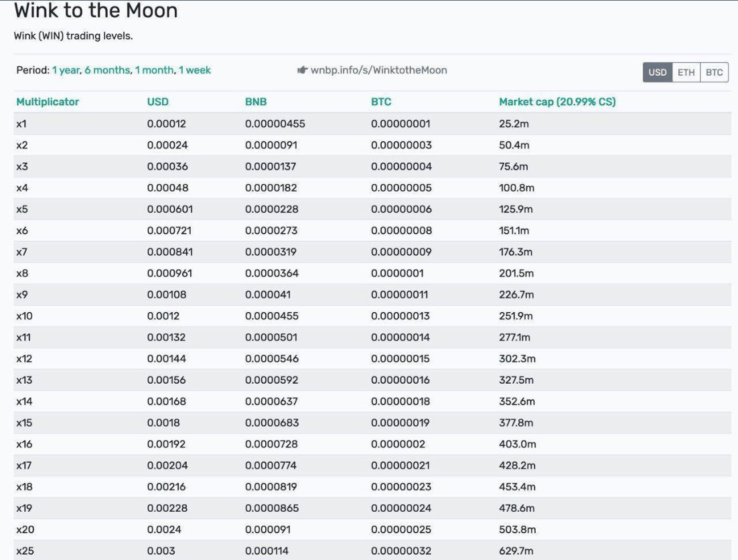Select the 1 month period
738x560 pixels.
click(x=155, y=70)
